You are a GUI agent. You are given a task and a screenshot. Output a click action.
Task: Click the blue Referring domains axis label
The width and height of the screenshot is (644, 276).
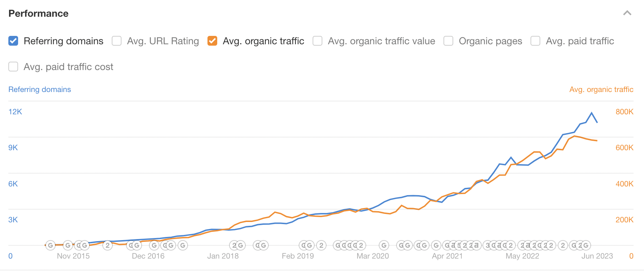[39, 89]
